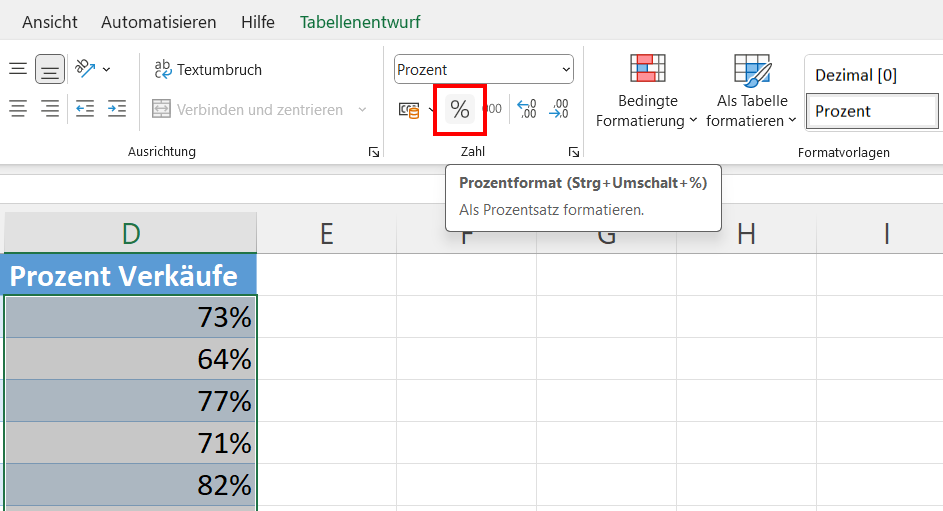The height and width of the screenshot is (511, 943).
Task: Align text to the right
Action: [50, 109]
